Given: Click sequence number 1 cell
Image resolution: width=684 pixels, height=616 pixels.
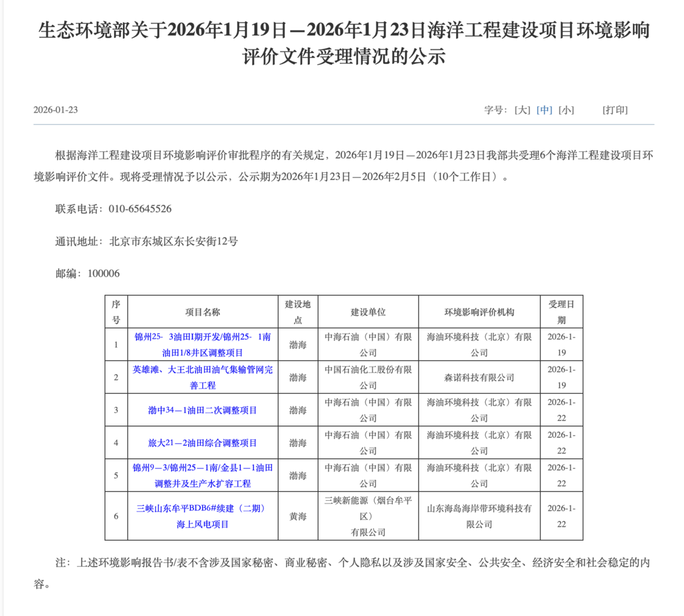Looking at the screenshot, I should tap(116, 345).
